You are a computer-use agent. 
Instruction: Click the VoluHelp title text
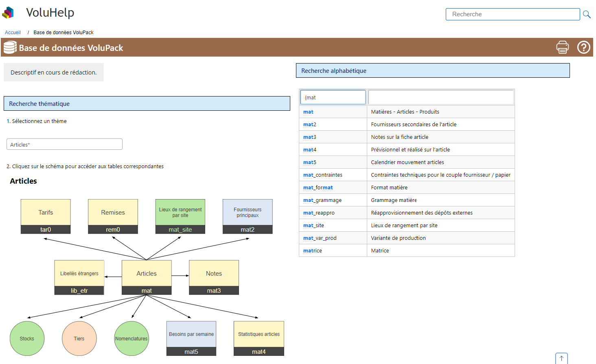point(50,13)
